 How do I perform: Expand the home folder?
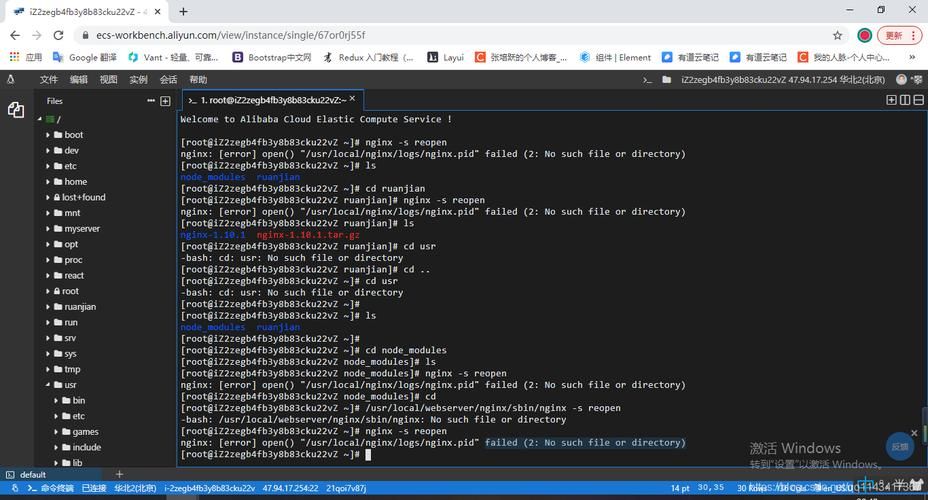coord(48,182)
